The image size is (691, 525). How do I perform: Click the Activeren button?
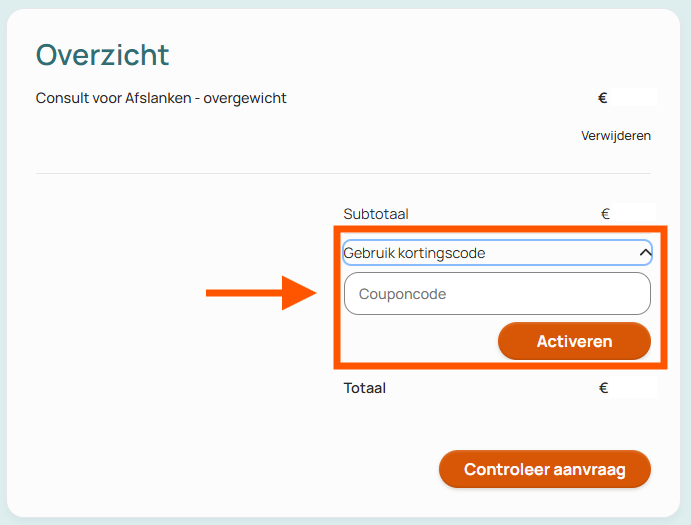(574, 341)
